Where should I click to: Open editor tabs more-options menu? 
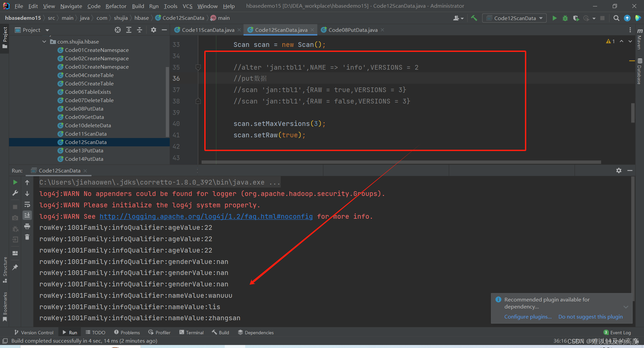(630, 30)
